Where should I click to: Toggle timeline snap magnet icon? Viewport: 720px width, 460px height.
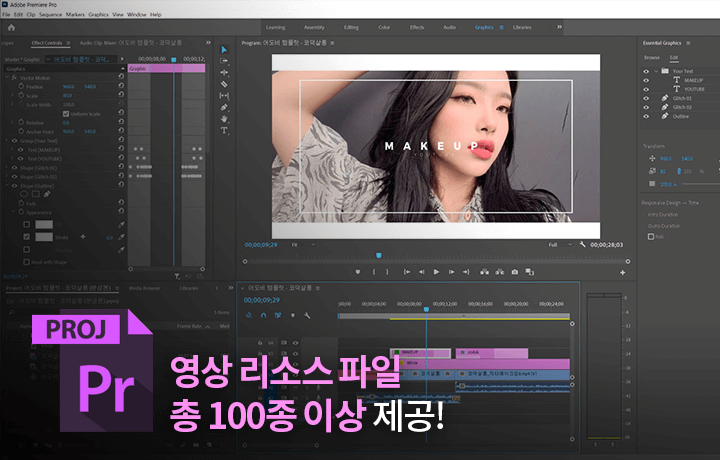click(264, 315)
